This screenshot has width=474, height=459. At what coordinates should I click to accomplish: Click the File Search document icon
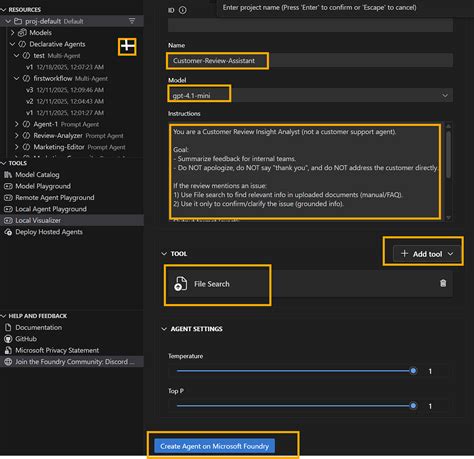[180, 284]
